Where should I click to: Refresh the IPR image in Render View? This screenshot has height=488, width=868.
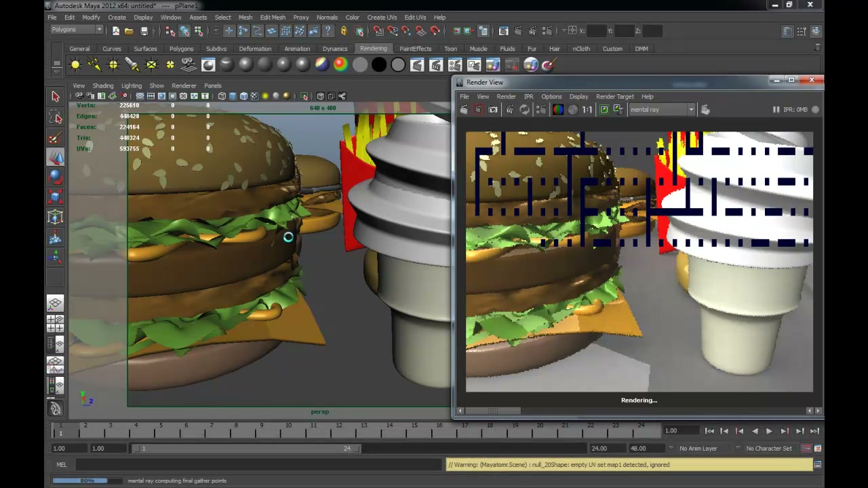tap(524, 110)
